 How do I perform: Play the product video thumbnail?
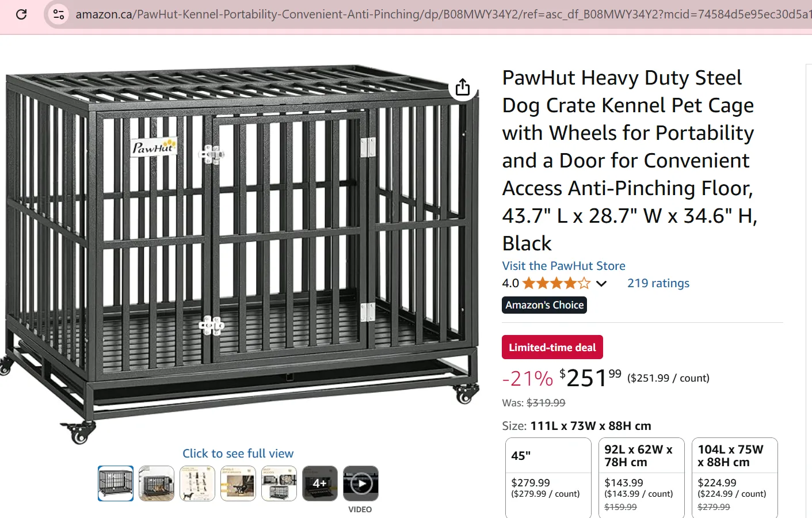click(361, 483)
